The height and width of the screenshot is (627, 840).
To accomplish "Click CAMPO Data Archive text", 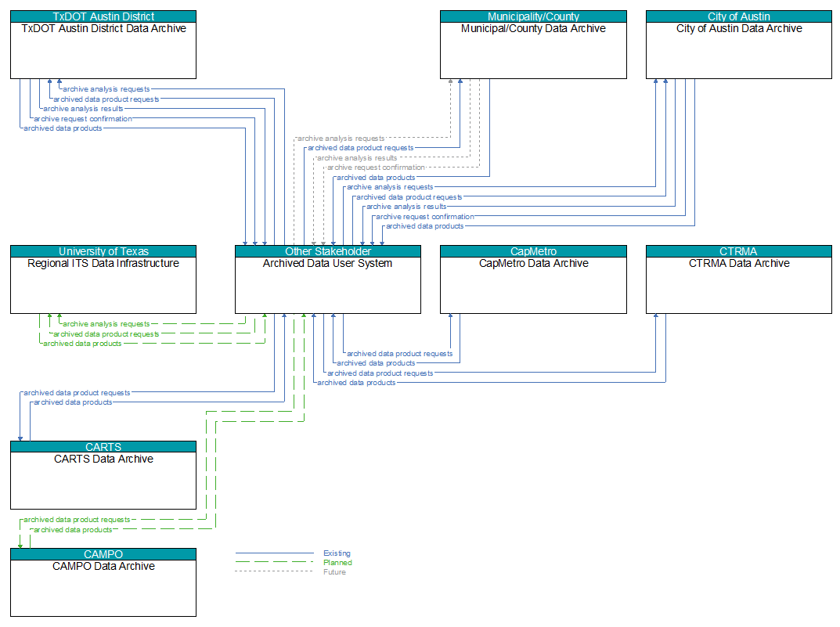I will click(x=103, y=566).
